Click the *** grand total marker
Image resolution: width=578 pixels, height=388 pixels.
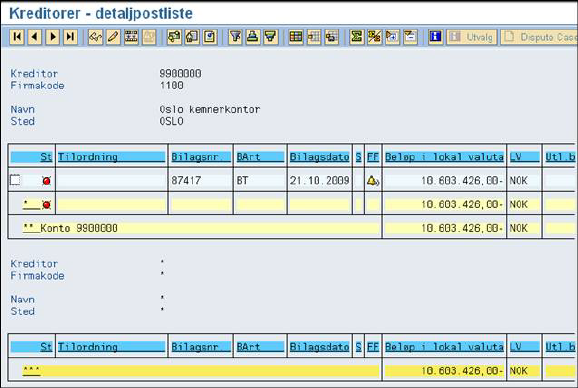(31, 370)
